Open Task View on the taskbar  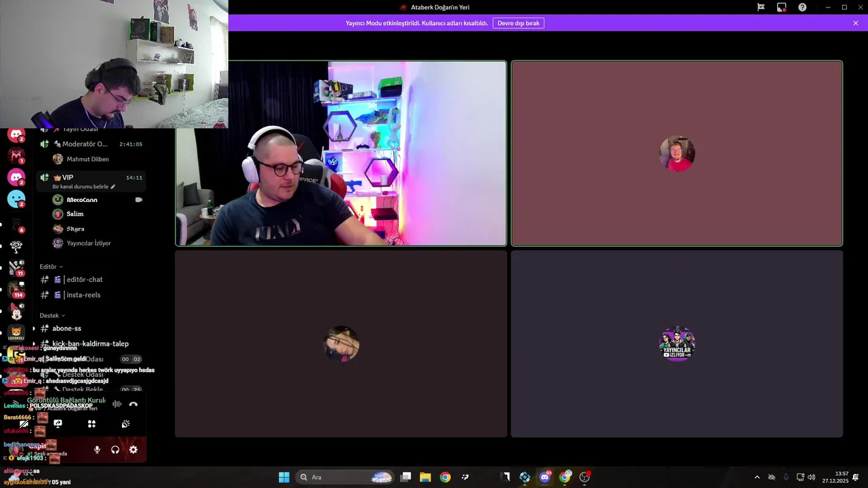click(406, 477)
